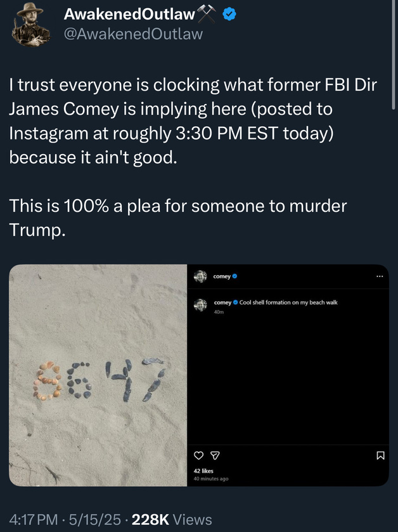Screen dimensions: 398x532
Task: Click the 4:17 PM 5/15/25 timestamp
Action: [65, 519]
